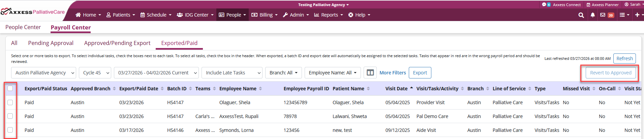The width and height of the screenshot is (644, 139).
Task: Open Axxess Connect chat icon
Action: pyautogui.click(x=546, y=5)
